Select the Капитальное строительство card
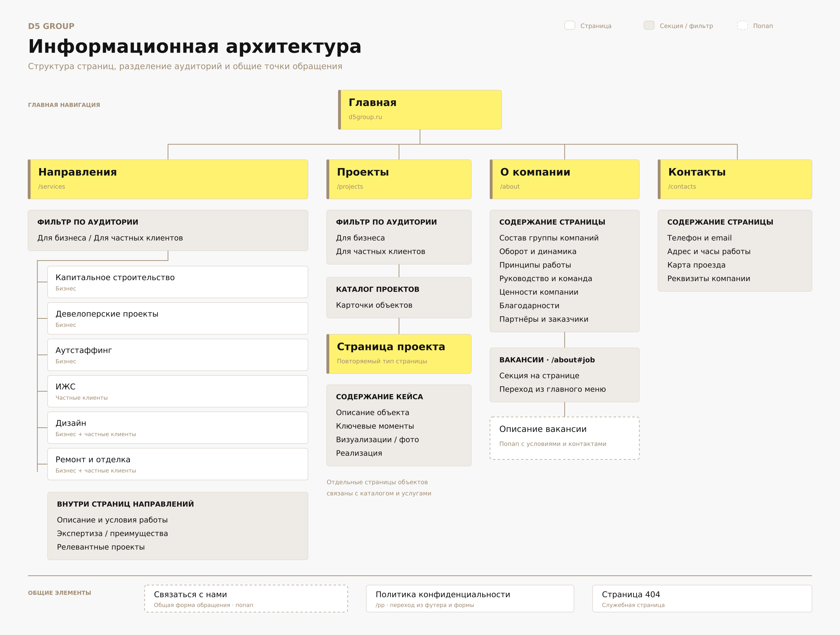 177,282
